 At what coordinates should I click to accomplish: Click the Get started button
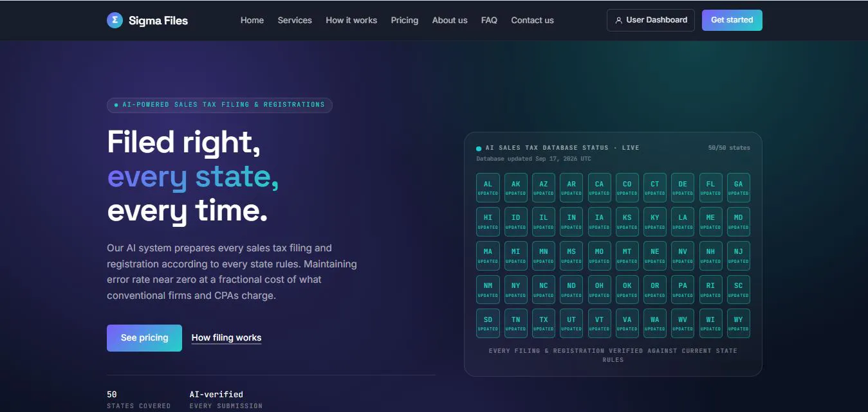click(732, 20)
